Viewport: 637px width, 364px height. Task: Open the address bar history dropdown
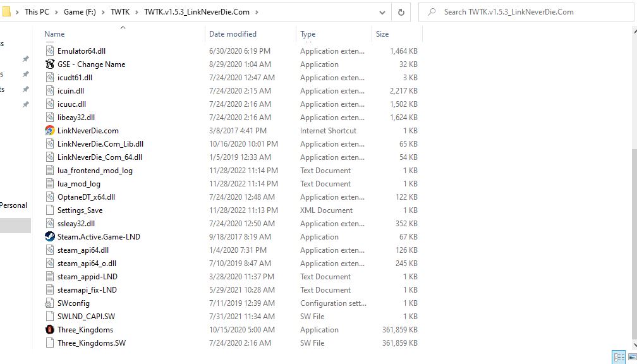click(382, 11)
